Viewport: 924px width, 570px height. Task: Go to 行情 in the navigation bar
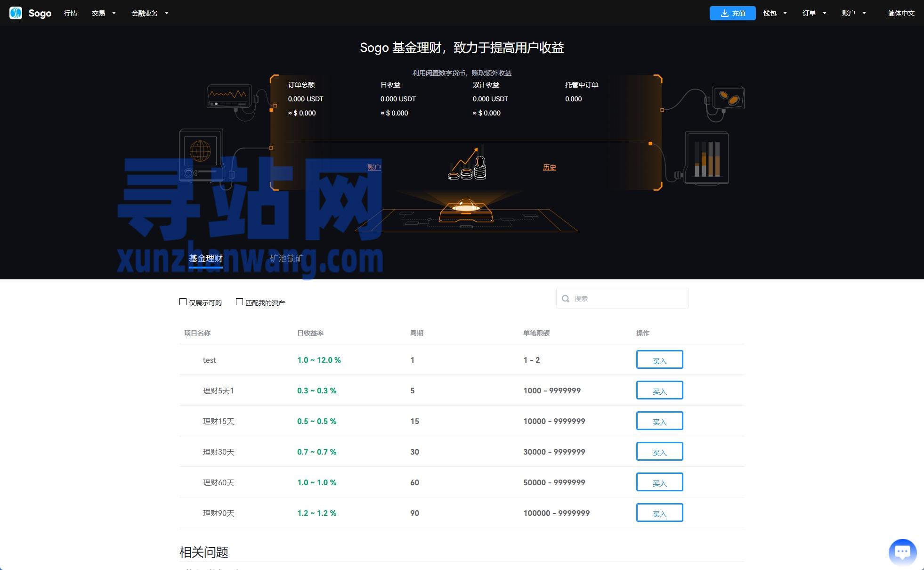click(x=70, y=13)
